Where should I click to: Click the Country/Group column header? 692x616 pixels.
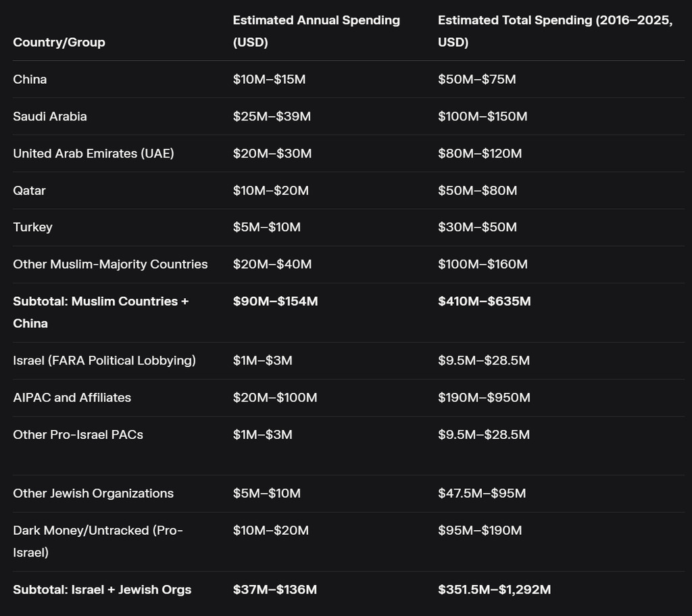[x=59, y=42]
